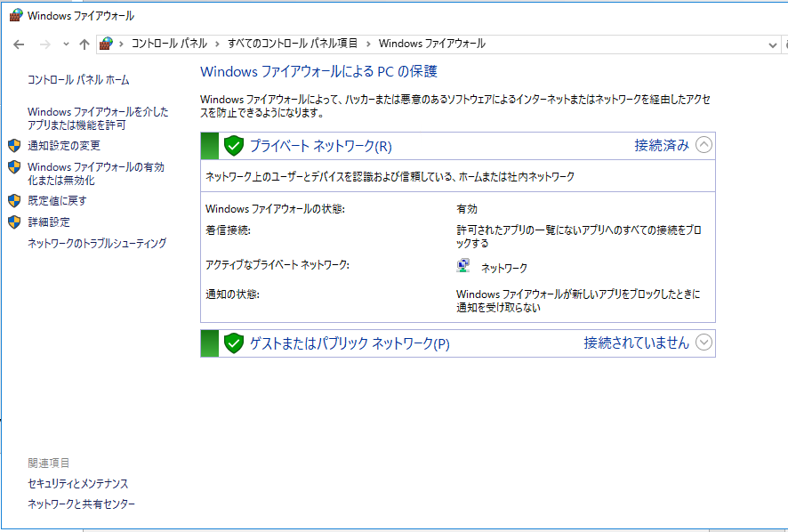Click Windows ファイアウォール breadcrumb segment
Viewport: 788px width, 532px height.
click(x=432, y=44)
